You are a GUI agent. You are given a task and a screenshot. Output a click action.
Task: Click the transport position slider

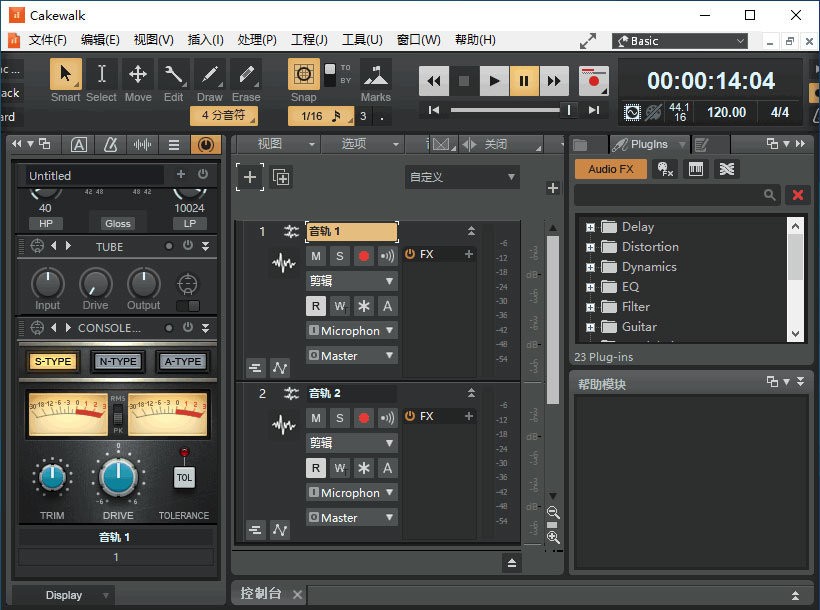(x=570, y=109)
